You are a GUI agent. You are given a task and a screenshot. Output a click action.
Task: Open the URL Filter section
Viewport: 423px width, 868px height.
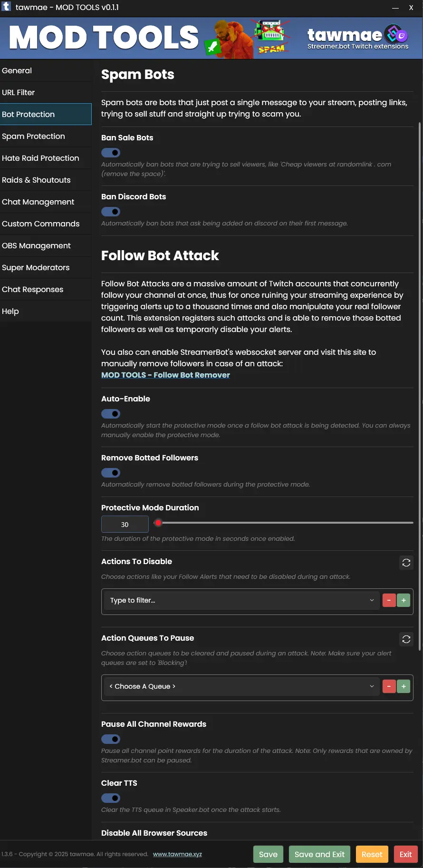coord(46,92)
